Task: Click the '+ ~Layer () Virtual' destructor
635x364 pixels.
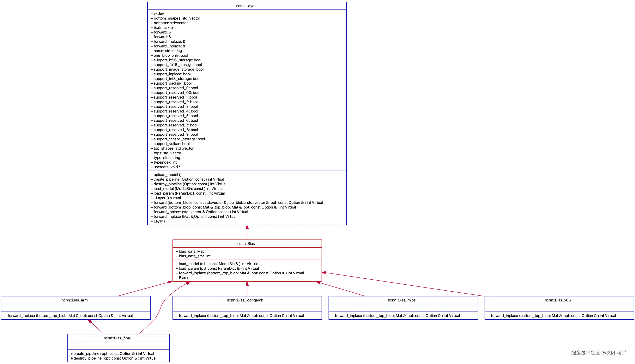Action: pyautogui.click(x=166, y=198)
